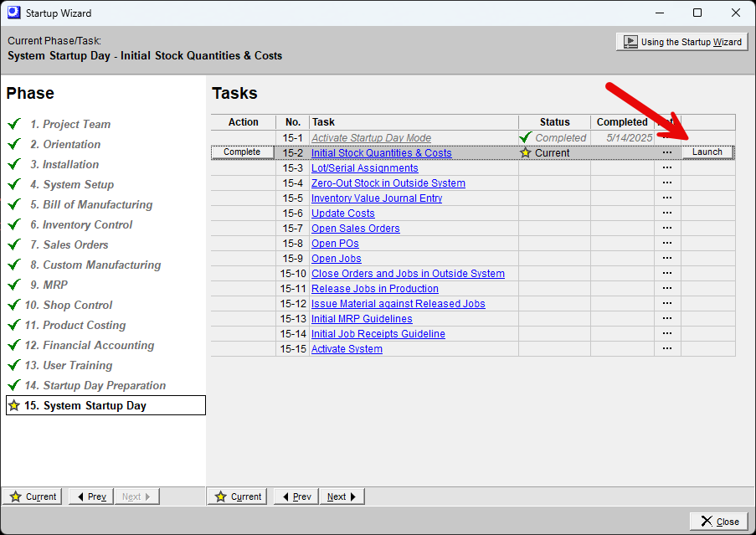Click Prev under the Phase panel
The width and height of the screenshot is (756, 535).
coord(90,496)
